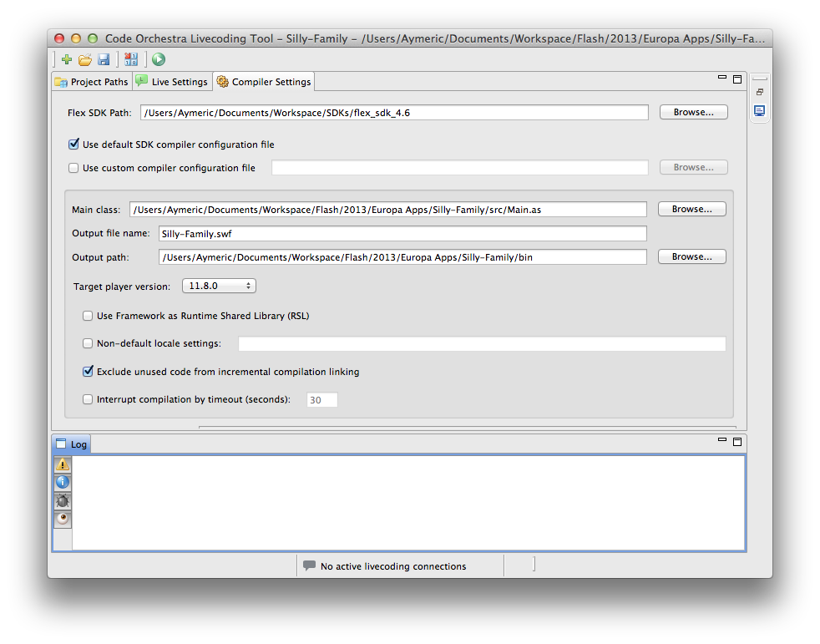Click the blue monitor icon in sidebar

(x=759, y=111)
